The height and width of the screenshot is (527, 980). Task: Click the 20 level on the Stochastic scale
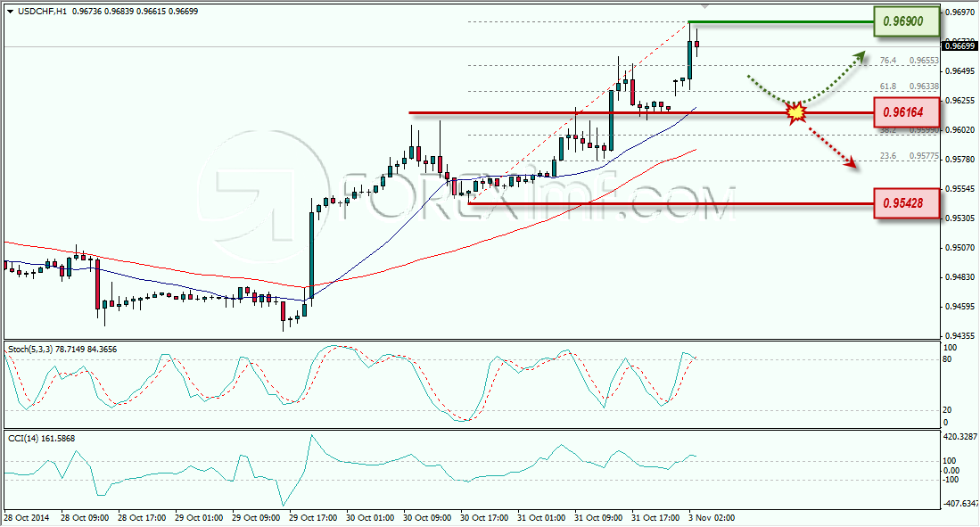tap(948, 410)
